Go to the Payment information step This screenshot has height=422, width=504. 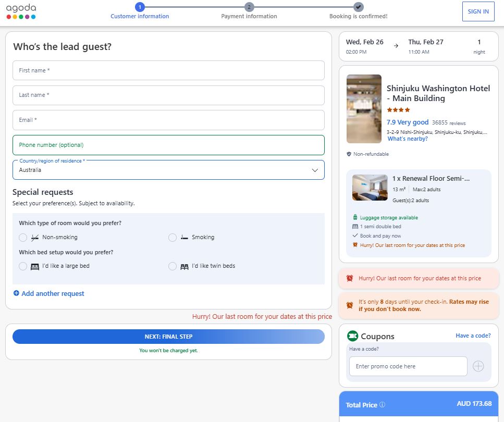pyautogui.click(x=249, y=7)
